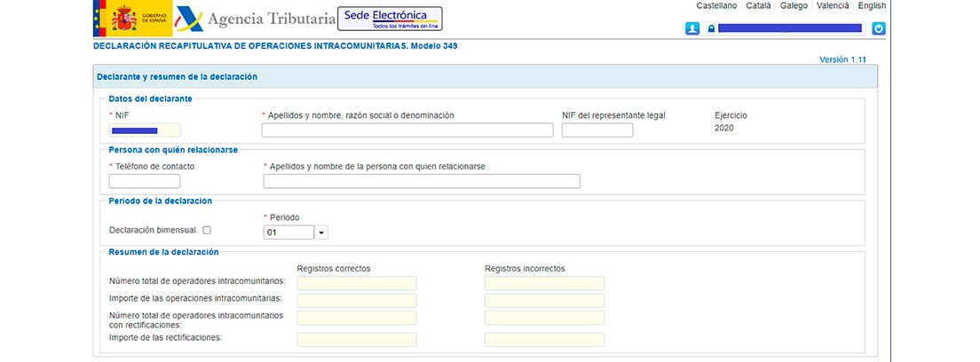The image size is (980, 362).
Task: Click Registros correctos importe de operaciones field
Action: click(x=357, y=301)
